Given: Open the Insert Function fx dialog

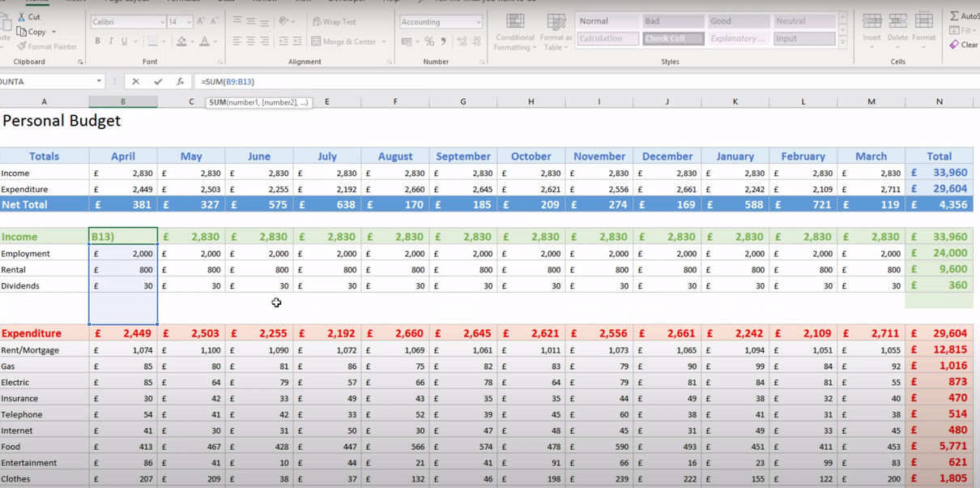Looking at the screenshot, I should (180, 82).
